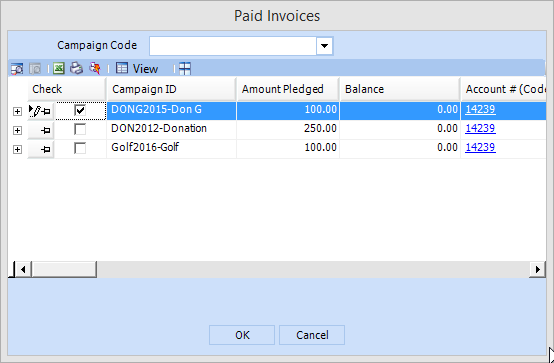This screenshot has height=363, width=554.
Task: Sort by the Account # column header
Action: 503,89
